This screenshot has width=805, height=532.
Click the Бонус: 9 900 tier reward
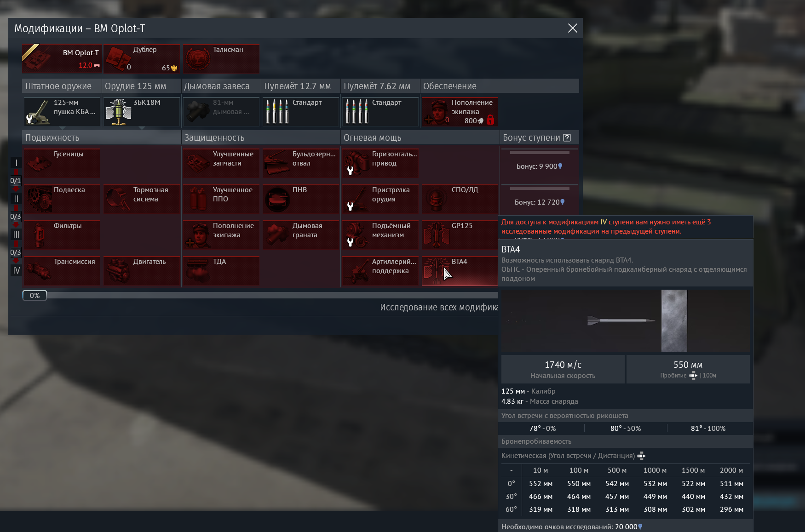[540, 166]
